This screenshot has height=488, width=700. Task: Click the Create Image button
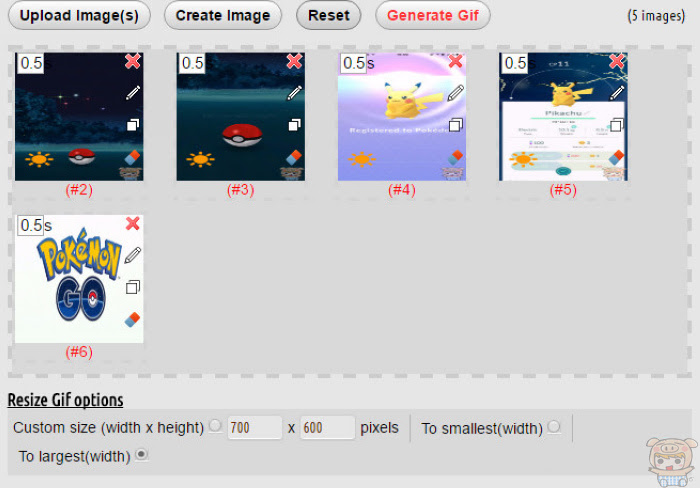click(223, 16)
